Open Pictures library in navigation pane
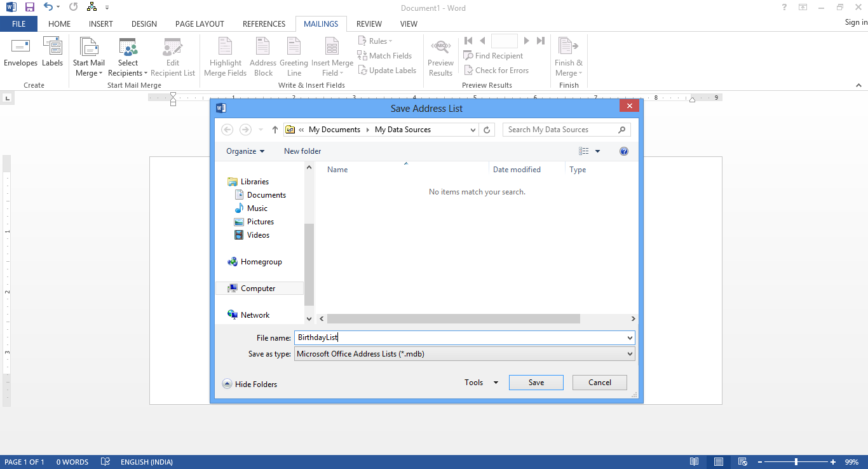Image resolution: width=868 pixels, height=469 pixels. tap(254, 222)
